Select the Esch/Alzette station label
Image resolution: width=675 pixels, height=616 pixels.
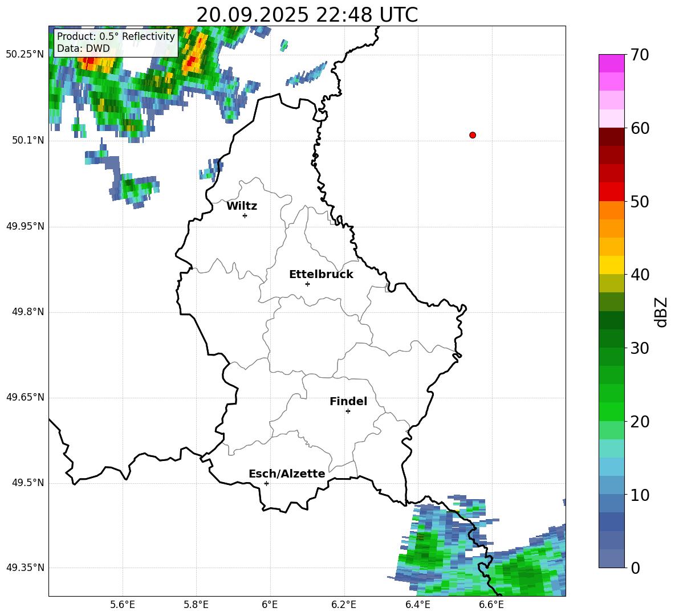287,474
